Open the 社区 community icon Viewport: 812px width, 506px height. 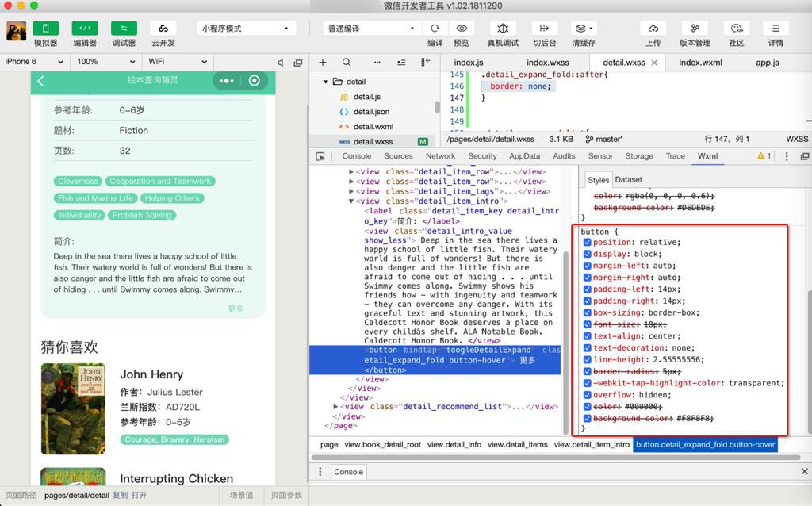(x=737, y=29)
